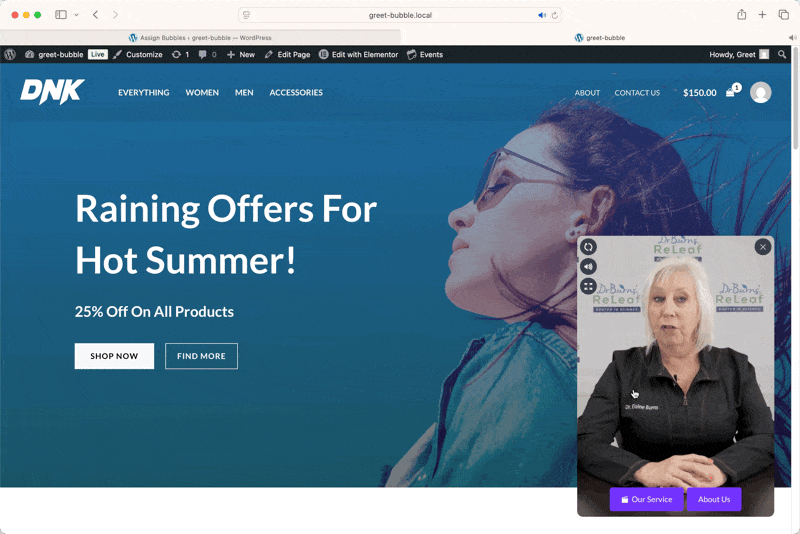Open the shopping cart icon
Viewport: 800px width, 534px height.
[733, 91]
